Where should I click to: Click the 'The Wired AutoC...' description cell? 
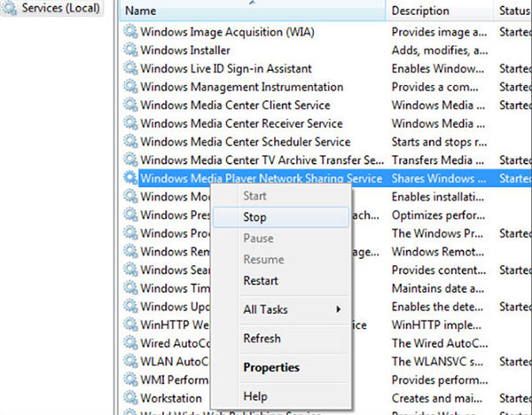(440, 343)
